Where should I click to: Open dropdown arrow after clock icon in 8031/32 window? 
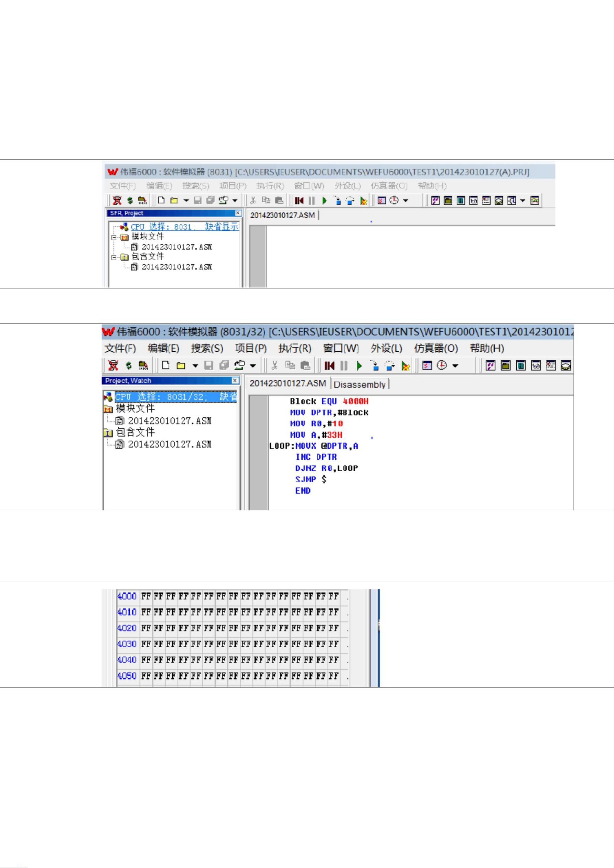(455, 365)
